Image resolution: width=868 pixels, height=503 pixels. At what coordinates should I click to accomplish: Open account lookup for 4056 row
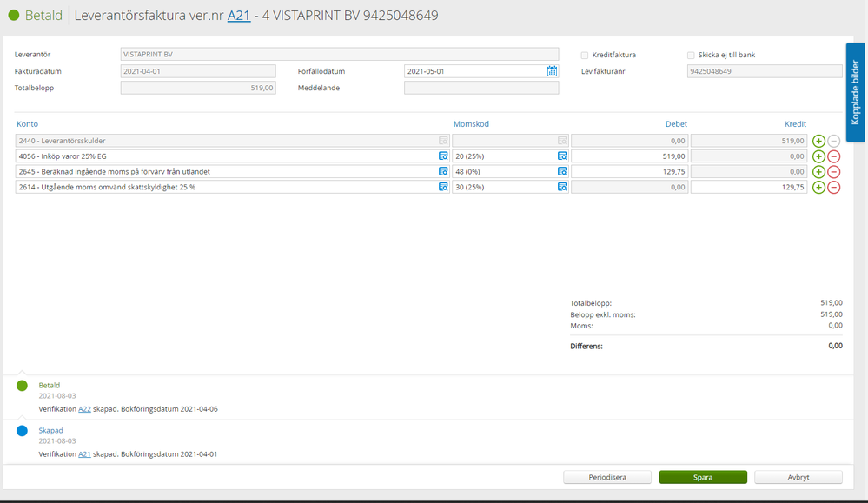coord(442,156)
